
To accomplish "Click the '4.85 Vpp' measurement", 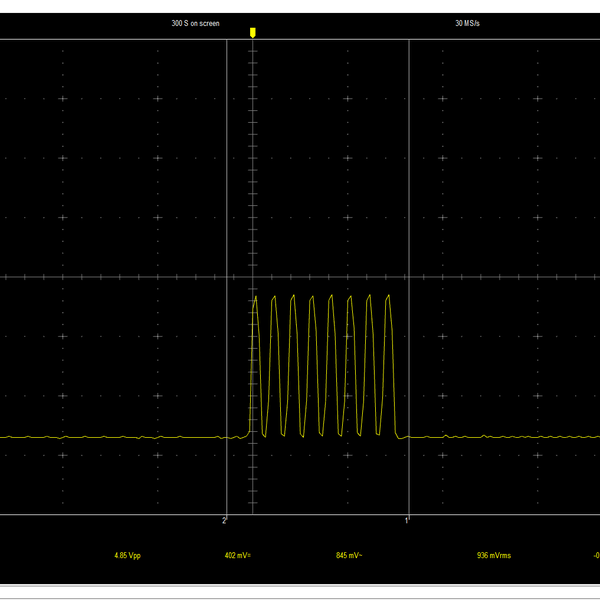I will (127, 555).
